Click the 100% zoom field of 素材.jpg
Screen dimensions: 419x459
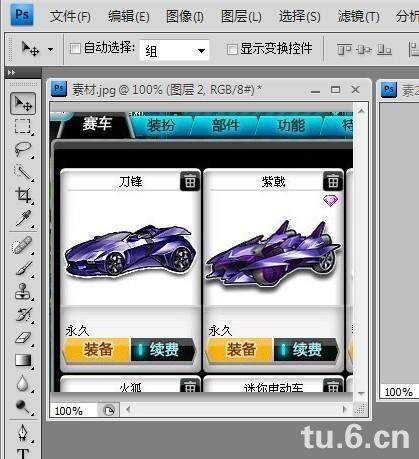73,411
